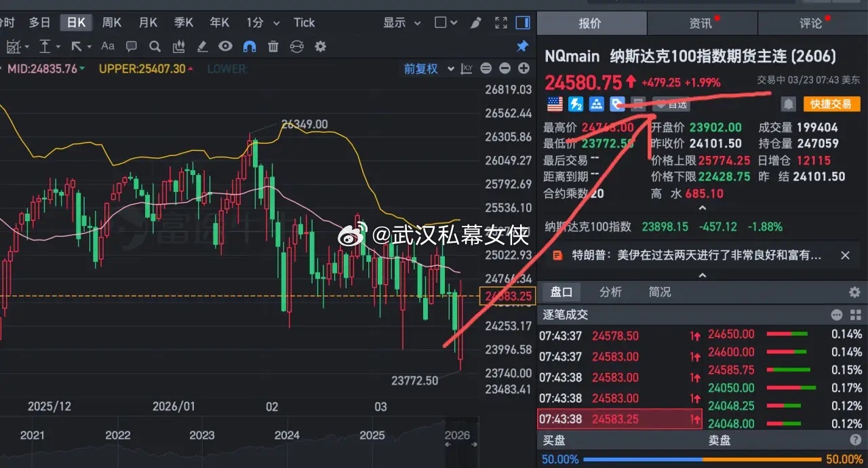Open the 显示 display options dropdown

[401, 22]
